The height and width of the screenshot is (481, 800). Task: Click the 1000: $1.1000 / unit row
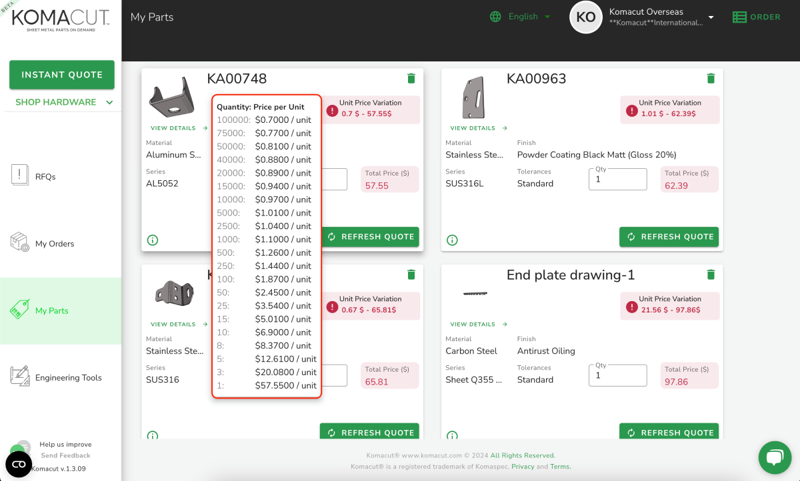pos(264,239)
